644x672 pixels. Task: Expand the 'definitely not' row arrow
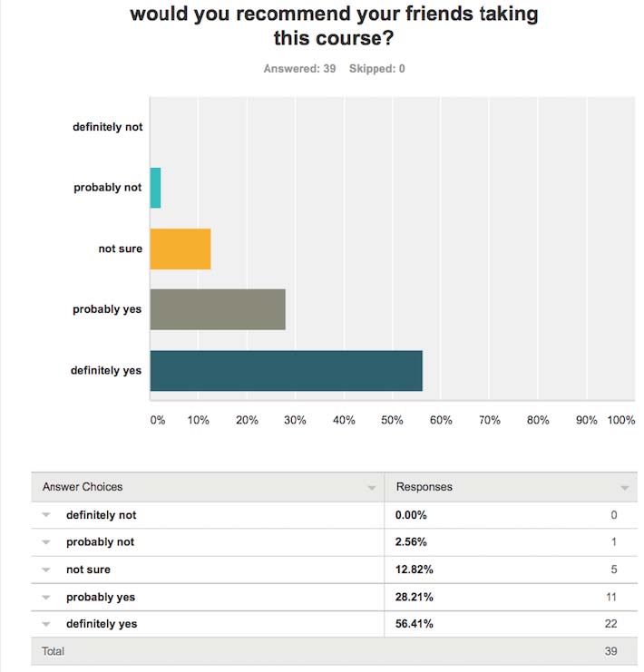point(46,515)
